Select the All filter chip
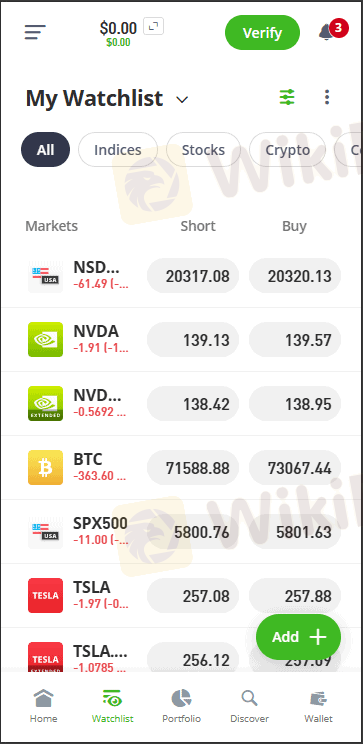Screen dimensions: 363x744 pos(46,149)
